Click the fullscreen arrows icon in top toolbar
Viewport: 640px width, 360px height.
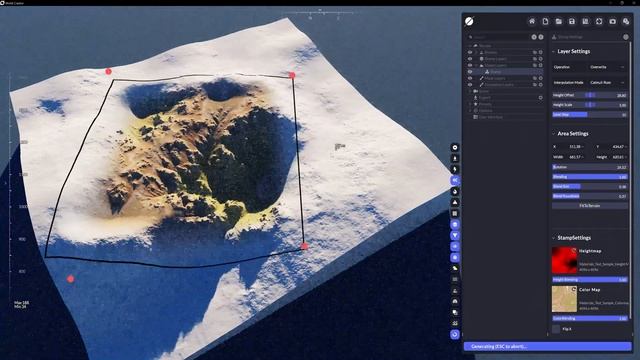(599, 21)
